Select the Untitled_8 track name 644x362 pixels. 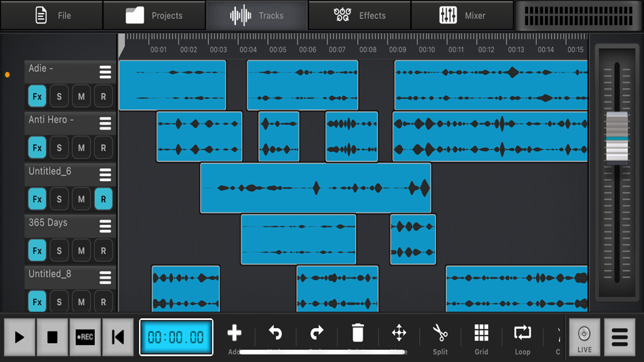pos(49,274)
